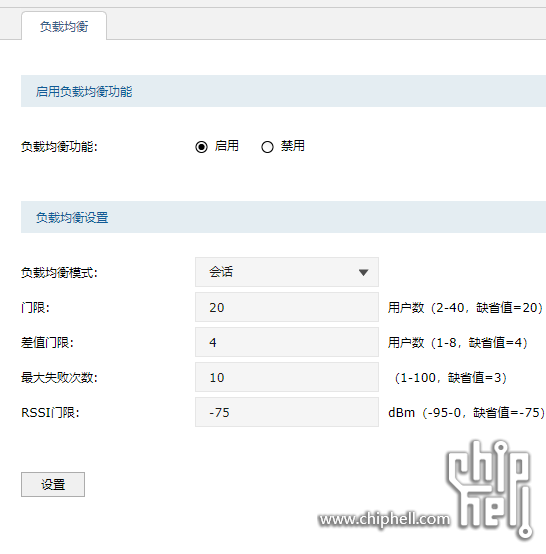Click the 禁用 label text
546x554 pixels.
click(293, 146)
